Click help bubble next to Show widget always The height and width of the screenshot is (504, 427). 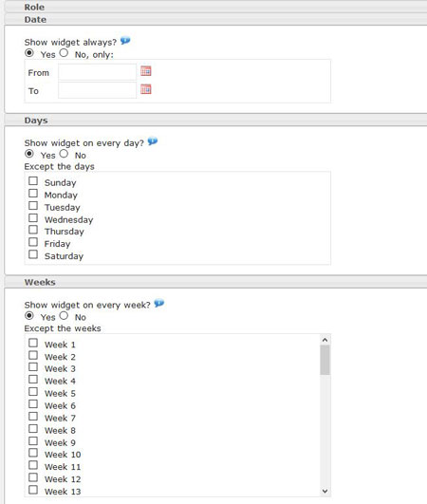pyautogui.click(x=125, y=41)
